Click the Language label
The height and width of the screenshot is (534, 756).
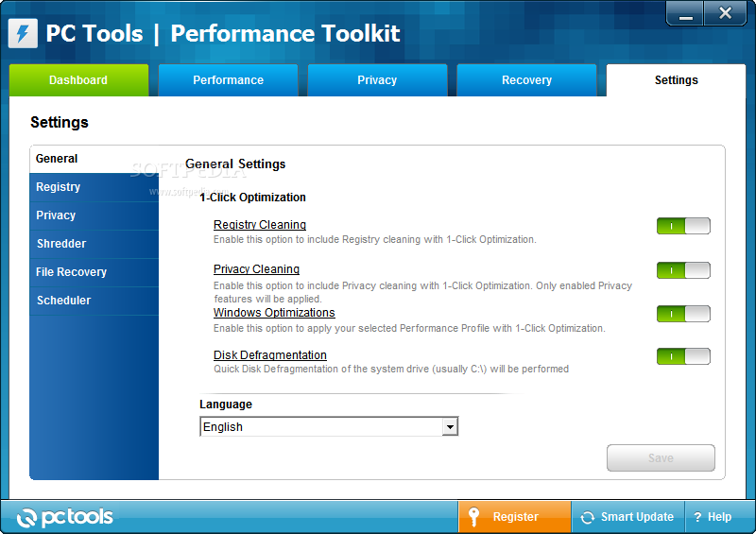[x=226, y=405]
